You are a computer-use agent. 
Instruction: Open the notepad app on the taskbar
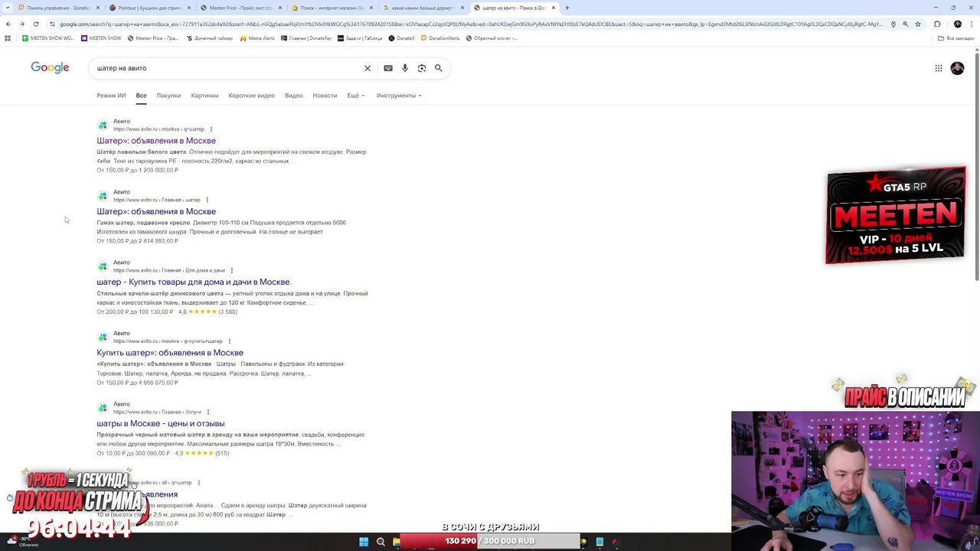(x=599, y=542)
